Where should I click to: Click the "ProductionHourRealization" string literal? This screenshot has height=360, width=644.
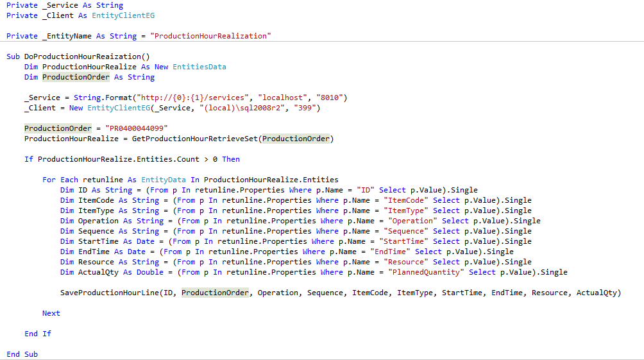[x=210, y=36]
